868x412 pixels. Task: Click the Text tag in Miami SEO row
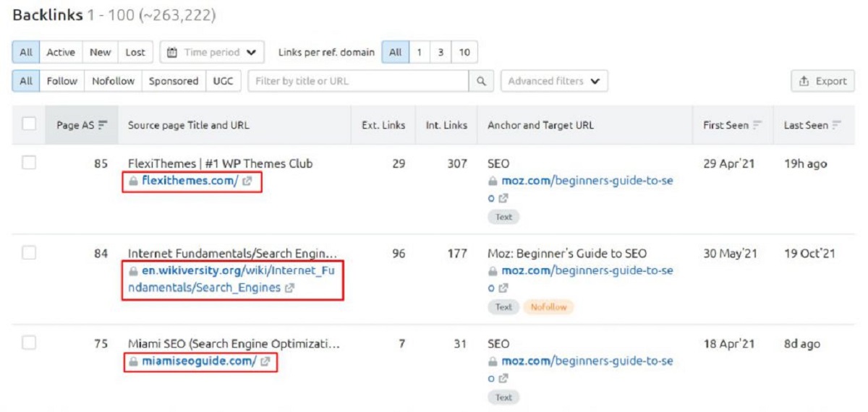click(x=503, y=397)
